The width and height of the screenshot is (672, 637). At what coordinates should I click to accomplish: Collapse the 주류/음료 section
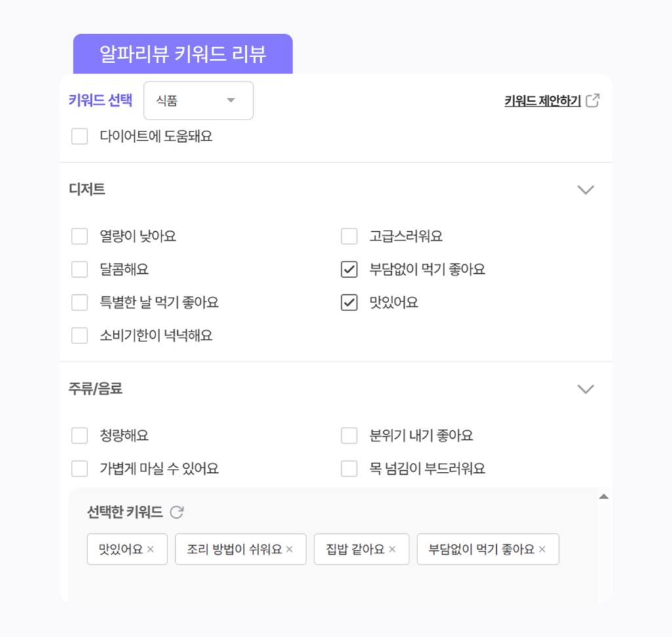pos(585,389)
